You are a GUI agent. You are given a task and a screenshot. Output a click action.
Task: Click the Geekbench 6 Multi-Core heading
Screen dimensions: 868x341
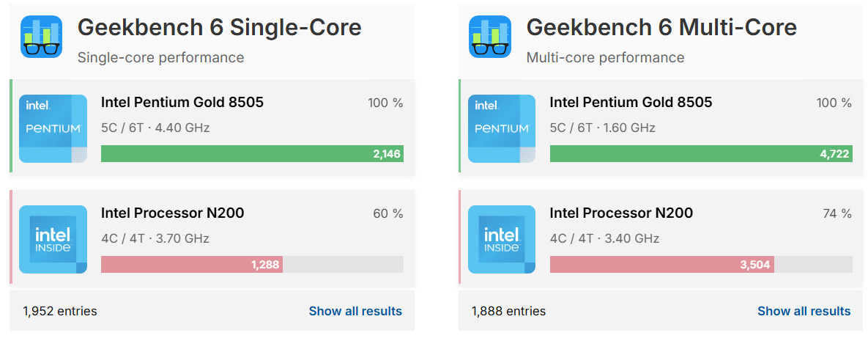[x=661, y=28]
